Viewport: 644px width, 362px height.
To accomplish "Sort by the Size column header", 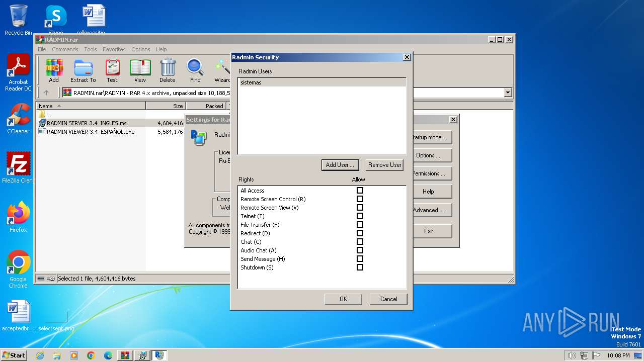I will pos(166,106).
